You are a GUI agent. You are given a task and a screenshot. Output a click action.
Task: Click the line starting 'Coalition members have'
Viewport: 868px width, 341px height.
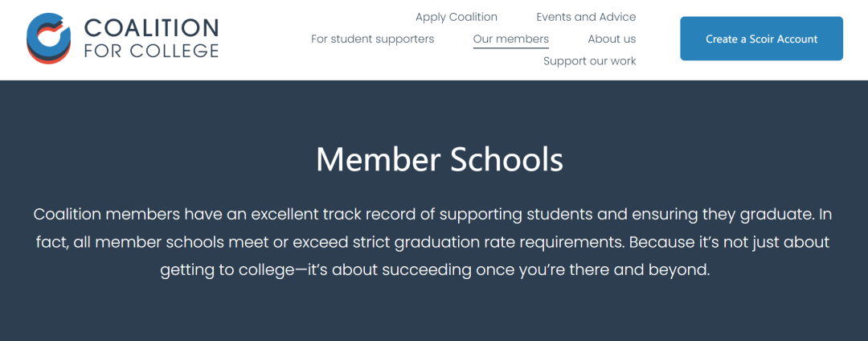click(433, 214)
